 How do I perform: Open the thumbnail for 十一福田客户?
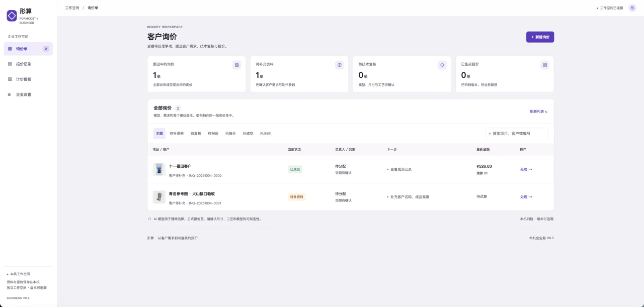tap(159, 169)
